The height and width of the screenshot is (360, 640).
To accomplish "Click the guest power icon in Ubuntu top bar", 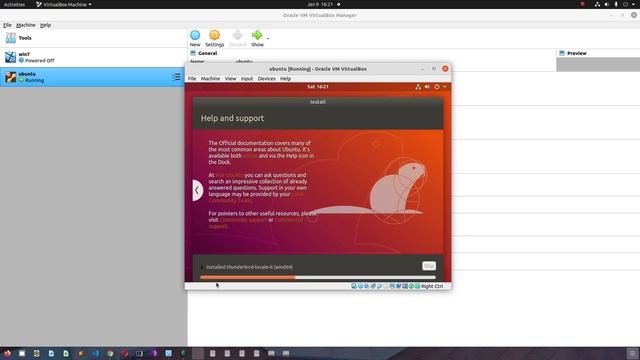I will (437, 87).
